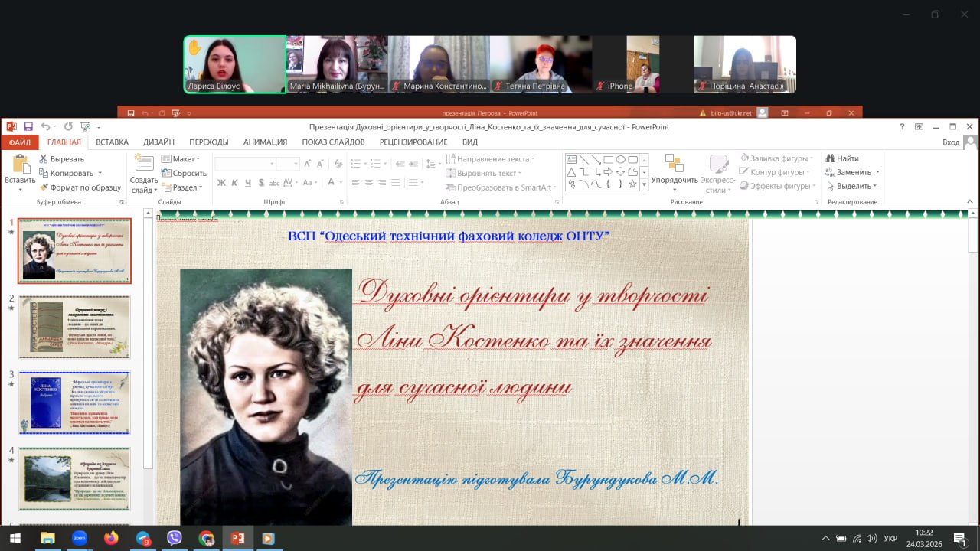Click the Save icon in the quick access toolbar
Screen dimensions: 980x551
pos(28,126)
